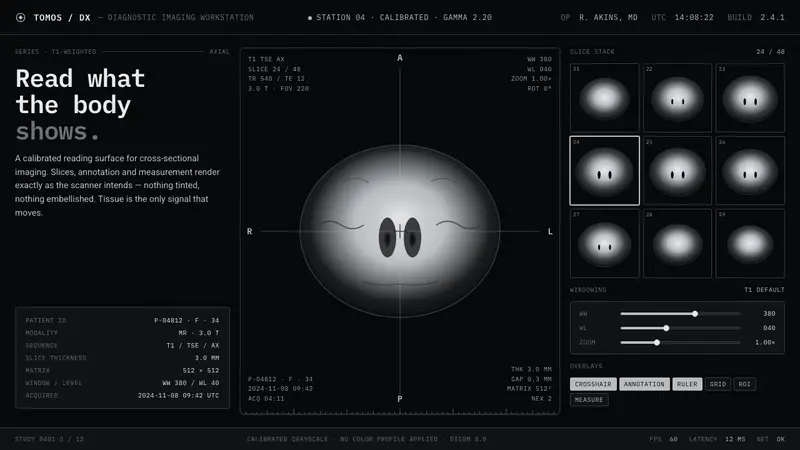This screenshot has width=800, height=450.
Task: Click the 'WW 380' viewer annotation
Action: tap(539, 59)
